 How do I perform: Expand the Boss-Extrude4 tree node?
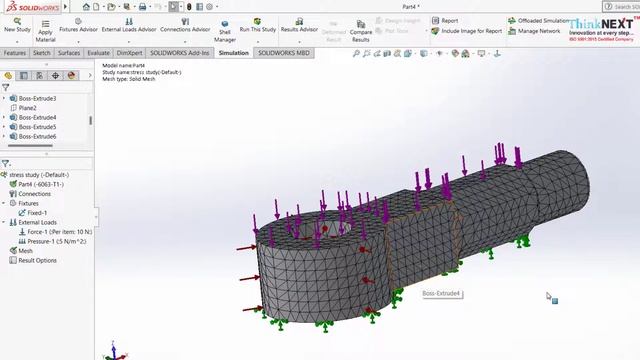[4, 118]
